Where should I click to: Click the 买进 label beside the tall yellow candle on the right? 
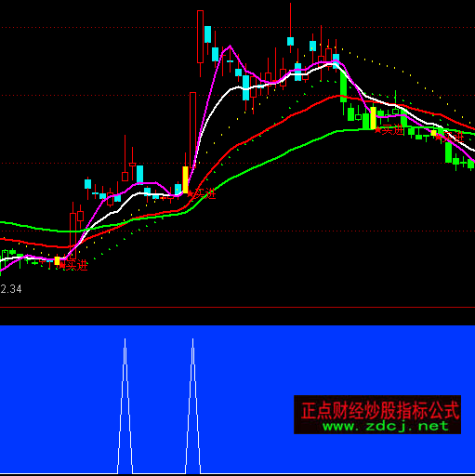(x=389, y=130)
